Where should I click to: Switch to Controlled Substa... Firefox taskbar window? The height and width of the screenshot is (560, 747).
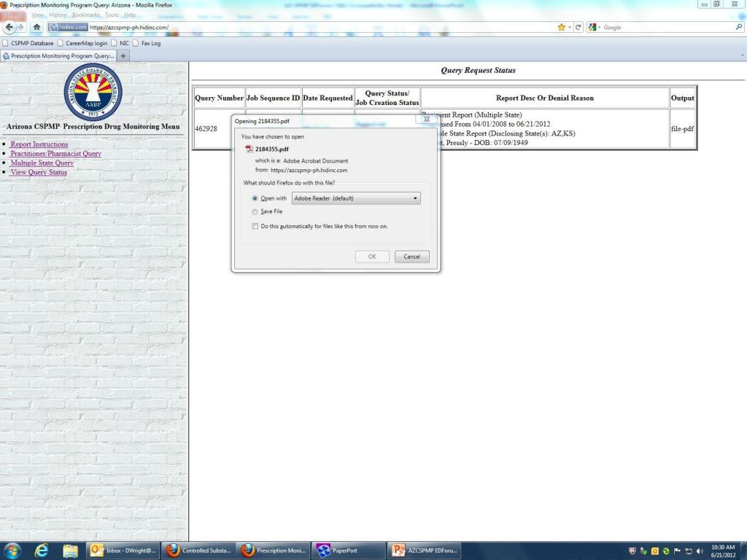coord(198,551)
